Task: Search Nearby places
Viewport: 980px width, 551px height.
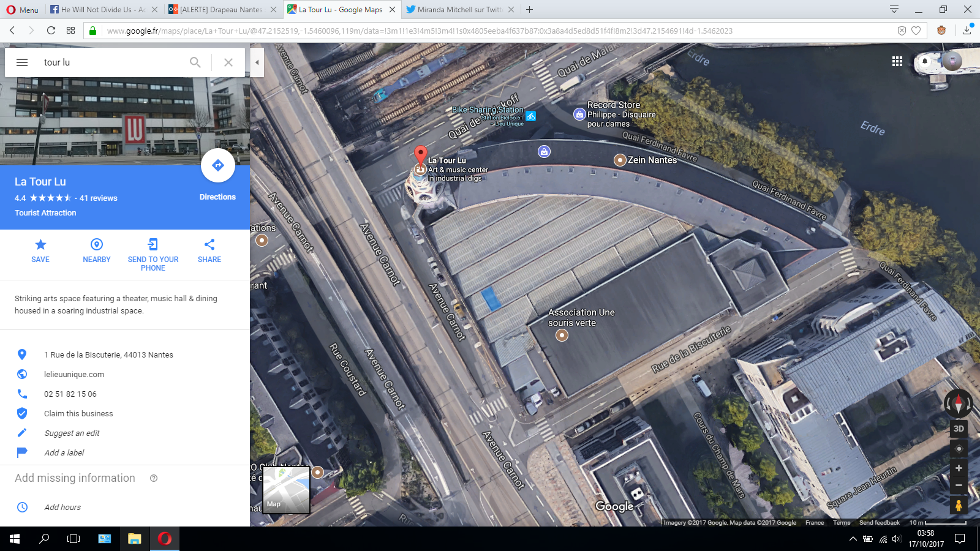Action: [x=97, y=251]
